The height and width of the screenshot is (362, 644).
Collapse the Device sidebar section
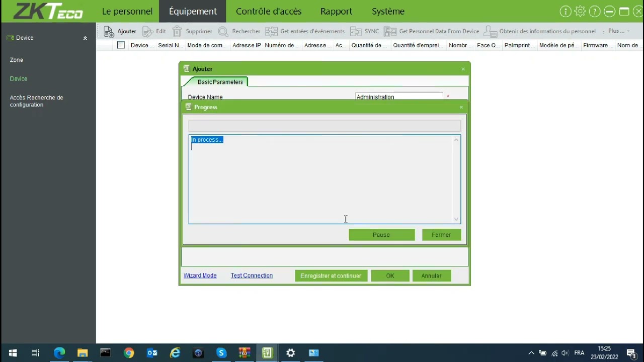[x=85, y=38]
